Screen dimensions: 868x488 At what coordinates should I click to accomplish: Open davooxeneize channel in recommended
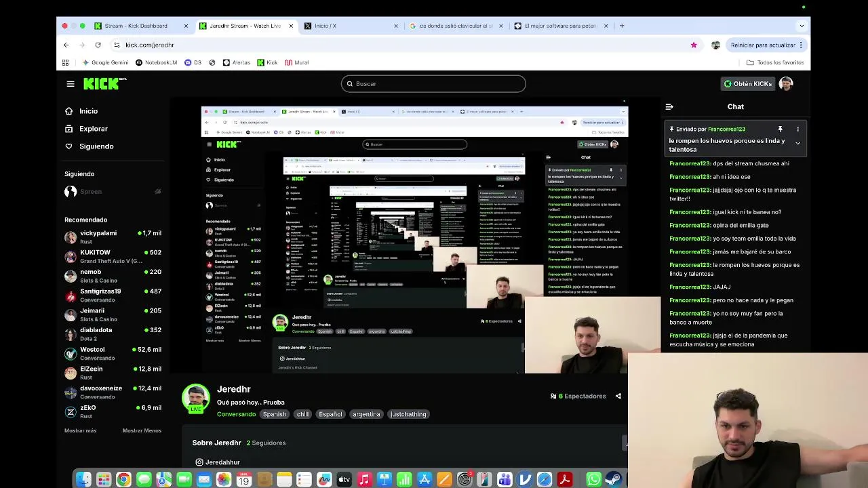(113, 392)
